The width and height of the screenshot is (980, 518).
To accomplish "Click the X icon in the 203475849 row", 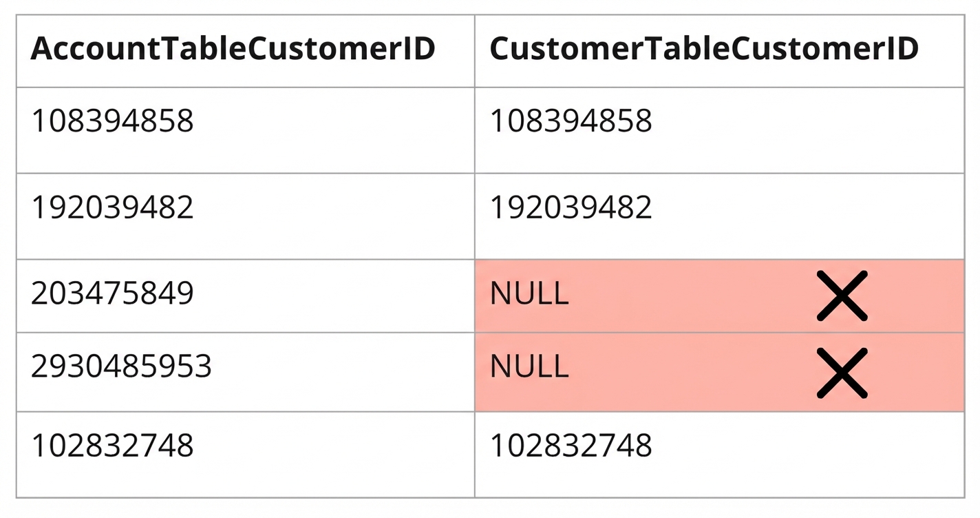I will (842, 296).
